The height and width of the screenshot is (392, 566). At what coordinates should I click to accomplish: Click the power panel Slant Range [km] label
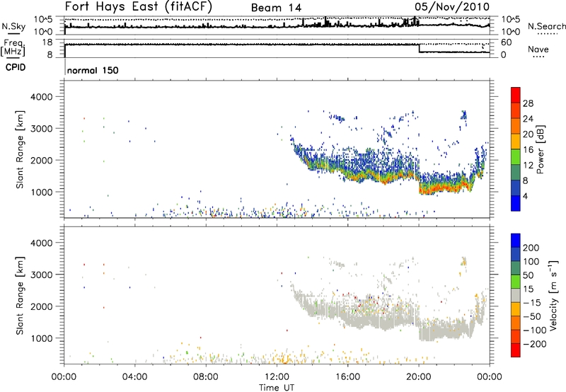20,149
